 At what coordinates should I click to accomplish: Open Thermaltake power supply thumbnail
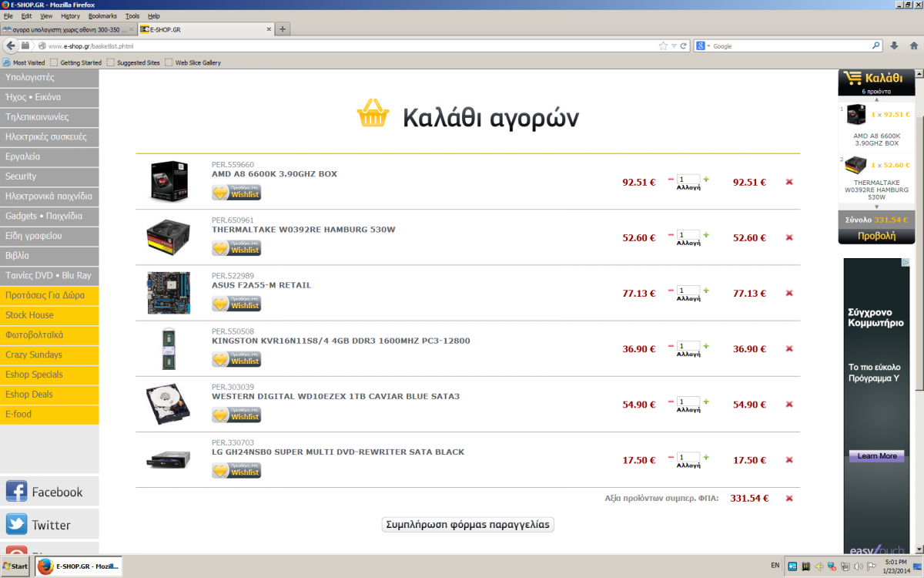[169, 237]
